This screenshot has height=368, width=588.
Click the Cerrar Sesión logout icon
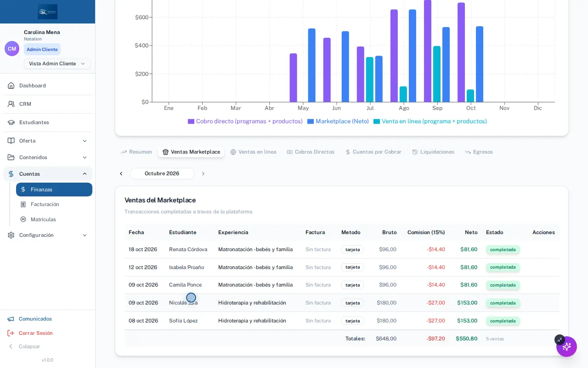tap(11, 333)
